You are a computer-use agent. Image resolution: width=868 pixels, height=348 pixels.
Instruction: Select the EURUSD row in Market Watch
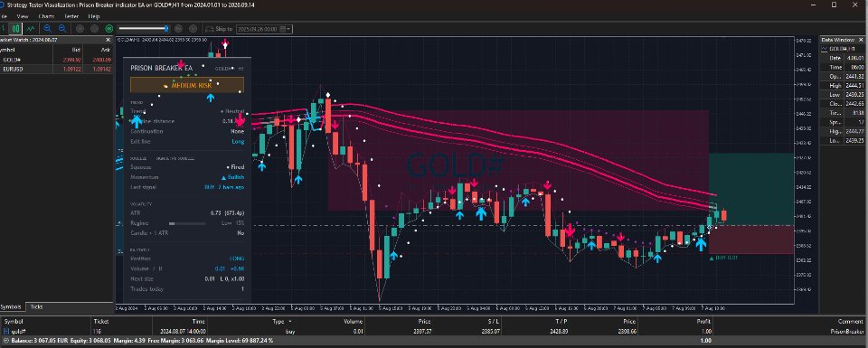pos(56,69)
